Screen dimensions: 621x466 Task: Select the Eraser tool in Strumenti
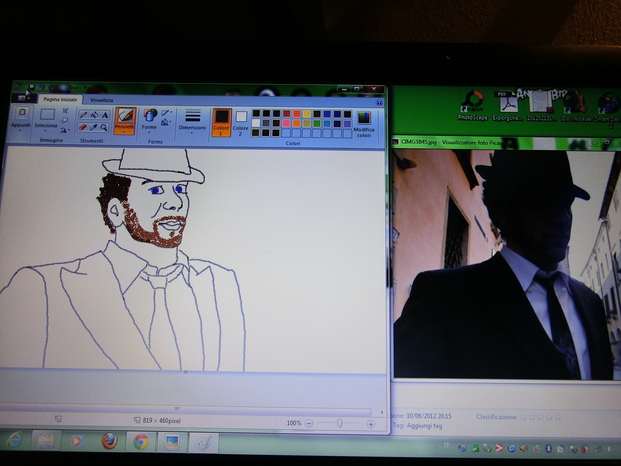[83, 127]
